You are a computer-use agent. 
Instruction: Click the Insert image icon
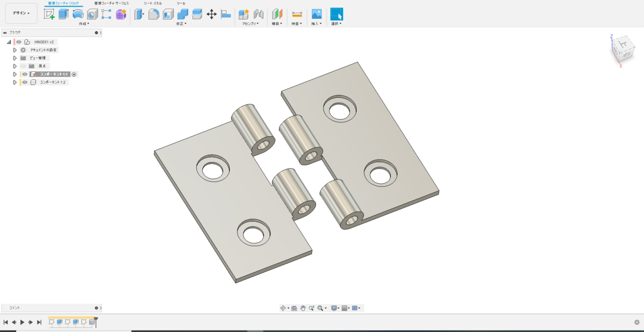click(317, 15)
